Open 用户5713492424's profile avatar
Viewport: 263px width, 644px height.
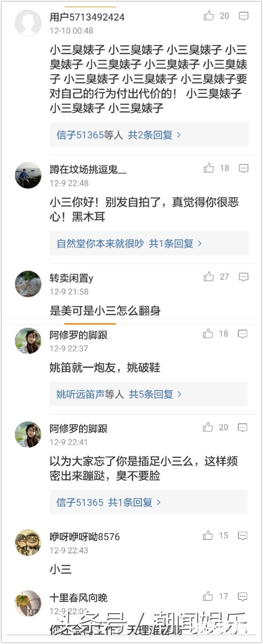[28, 23]
